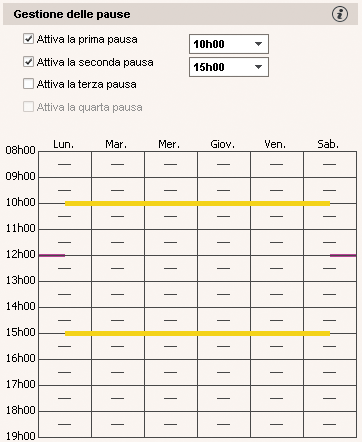The image size is (362, 442).
Task: Open the info icon in Gestione delle pause header
Action: tap(340, 14)
